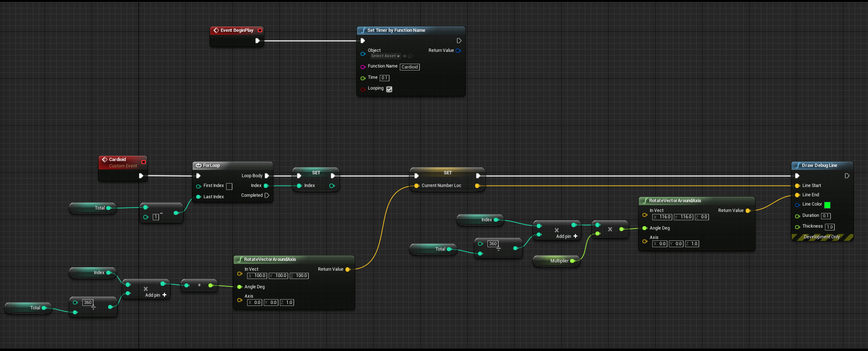Viewport: 868px width, 351px height.
Task: Click the Line End pin on Draw Debug Line
Action: point(798,195)
